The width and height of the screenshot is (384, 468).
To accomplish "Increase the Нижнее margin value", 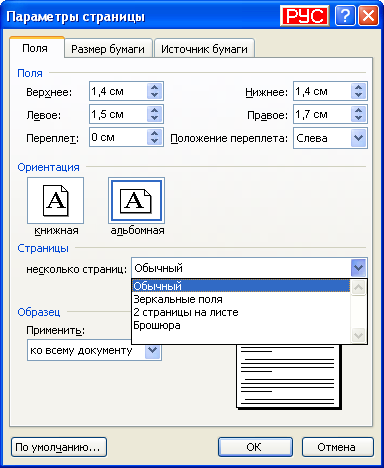I will pos(358,87).
